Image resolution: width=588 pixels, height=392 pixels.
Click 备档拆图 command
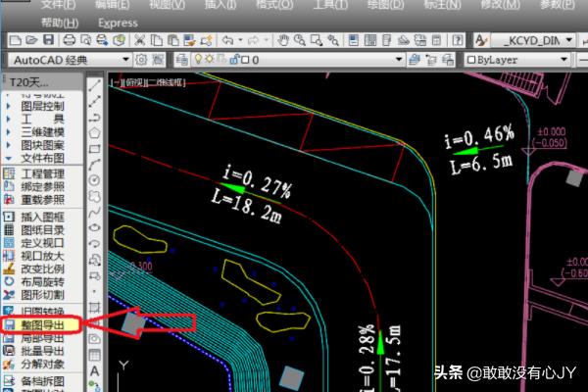(42, 381)
